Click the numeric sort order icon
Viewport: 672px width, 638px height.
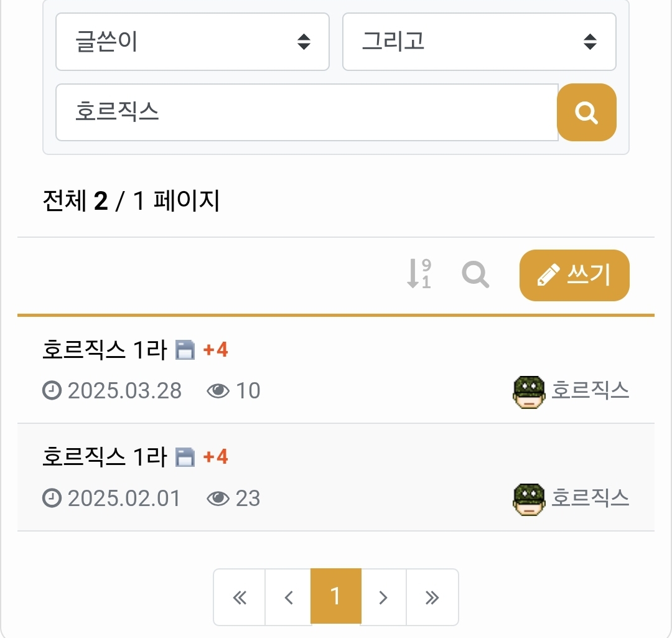(418, 274)
